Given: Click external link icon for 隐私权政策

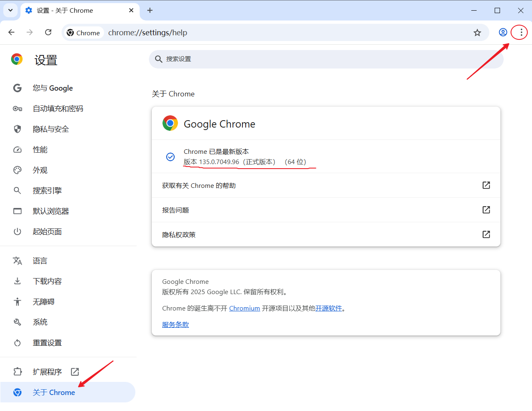Looking at the screenshot, I should pyautogui.click(x=486, y=235).
